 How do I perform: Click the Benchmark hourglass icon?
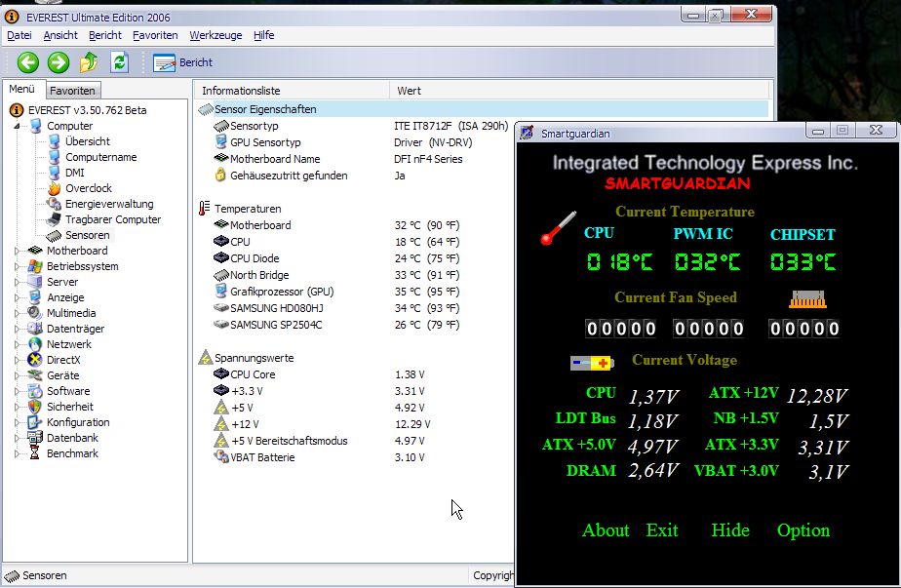pos(35,452)
